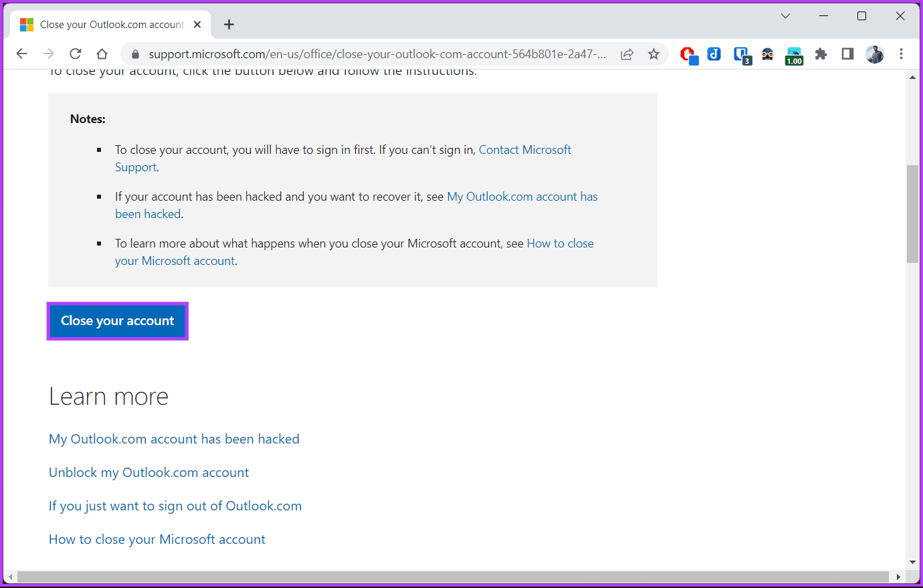Open the blue J extension icon
The image size is (923, 588).
714,54
